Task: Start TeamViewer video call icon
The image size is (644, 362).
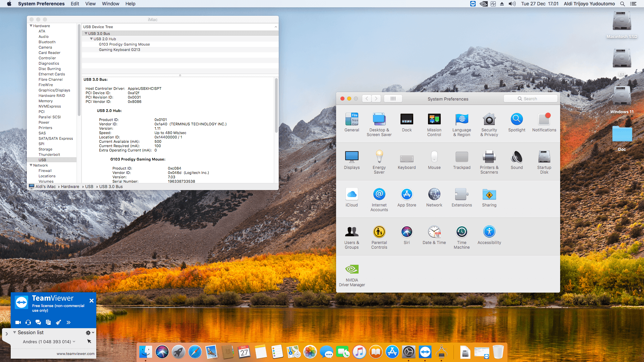Action: (18, 322)
